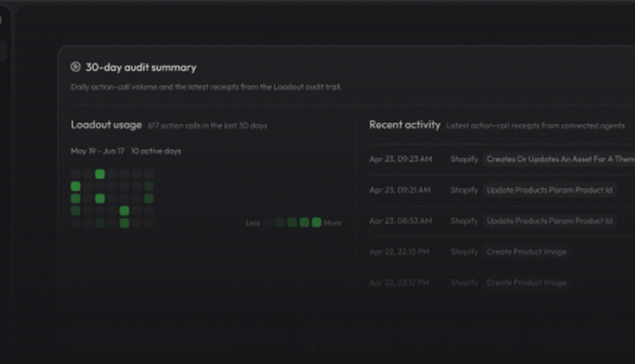Click the Apr 23, 08:53 AM timestamp
635x364 pixels.
(401, 221)
